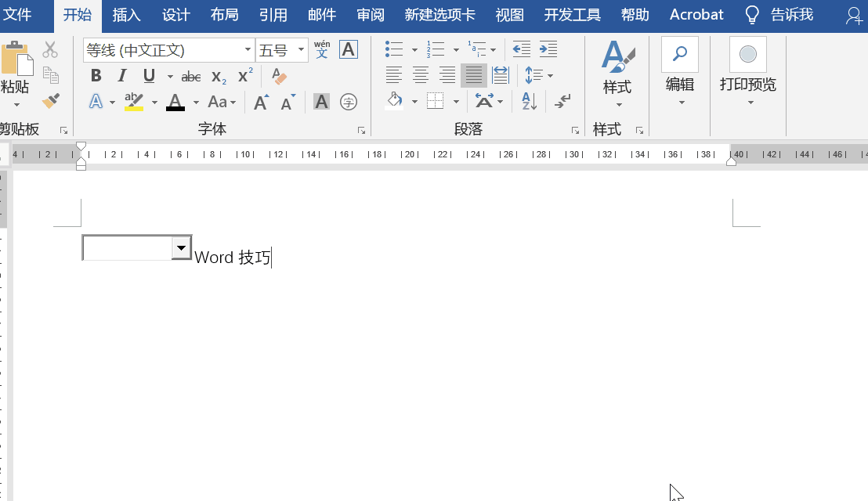
Task: Click the Borders grid icon
Action: coord(435,101)
